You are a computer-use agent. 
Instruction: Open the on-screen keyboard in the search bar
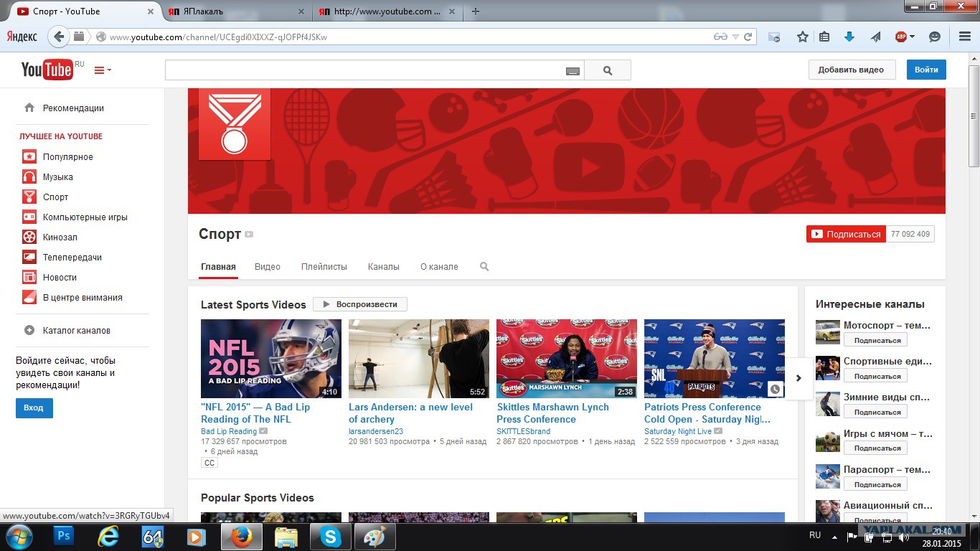[x=573, y=70]
